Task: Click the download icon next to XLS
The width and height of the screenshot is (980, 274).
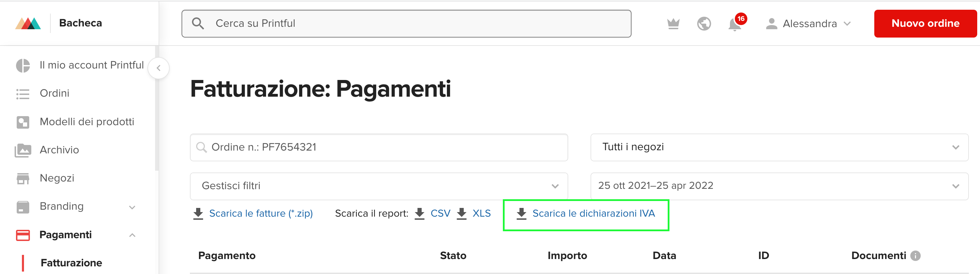Action: [x=461, y=213]
